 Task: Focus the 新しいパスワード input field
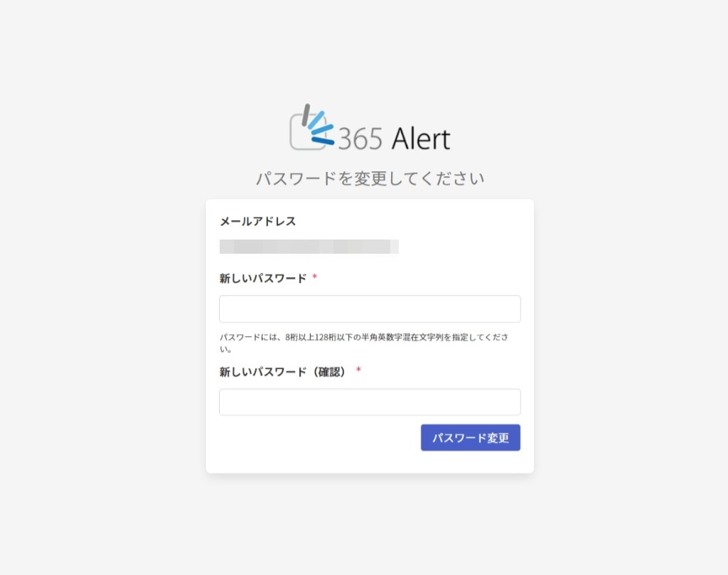tap(370, 308)
